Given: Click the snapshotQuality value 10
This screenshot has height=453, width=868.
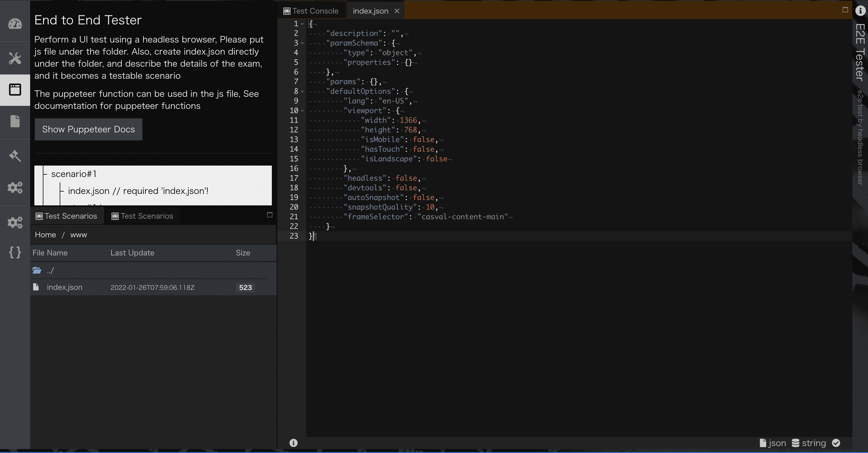Looking at the screenshot, I should [430, 207].
